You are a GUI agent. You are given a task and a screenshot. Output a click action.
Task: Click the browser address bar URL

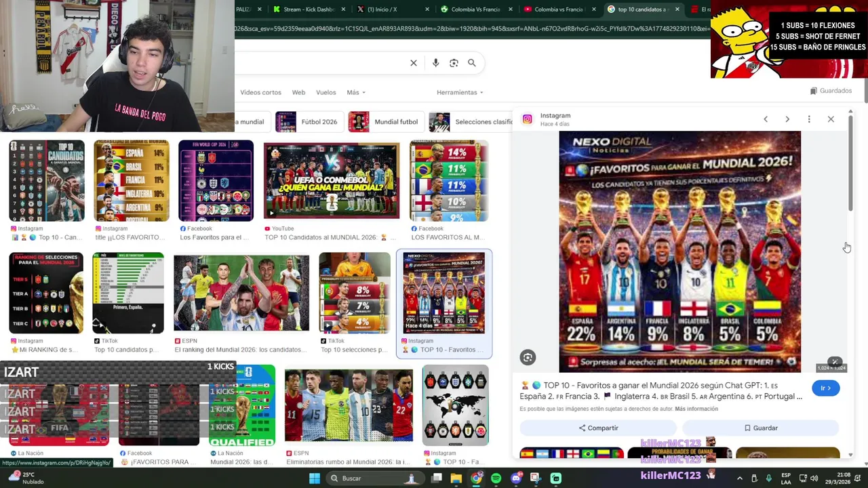[472, 28]
